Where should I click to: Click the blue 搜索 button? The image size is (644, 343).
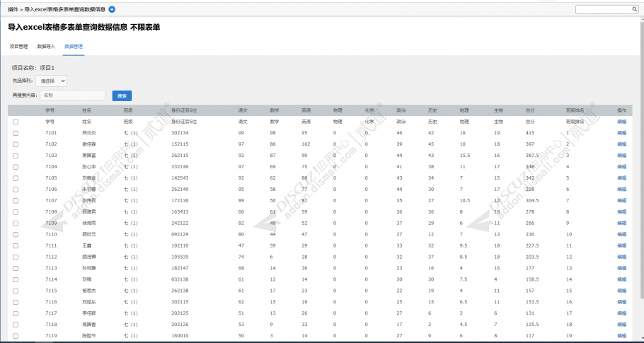click(122, 95)
